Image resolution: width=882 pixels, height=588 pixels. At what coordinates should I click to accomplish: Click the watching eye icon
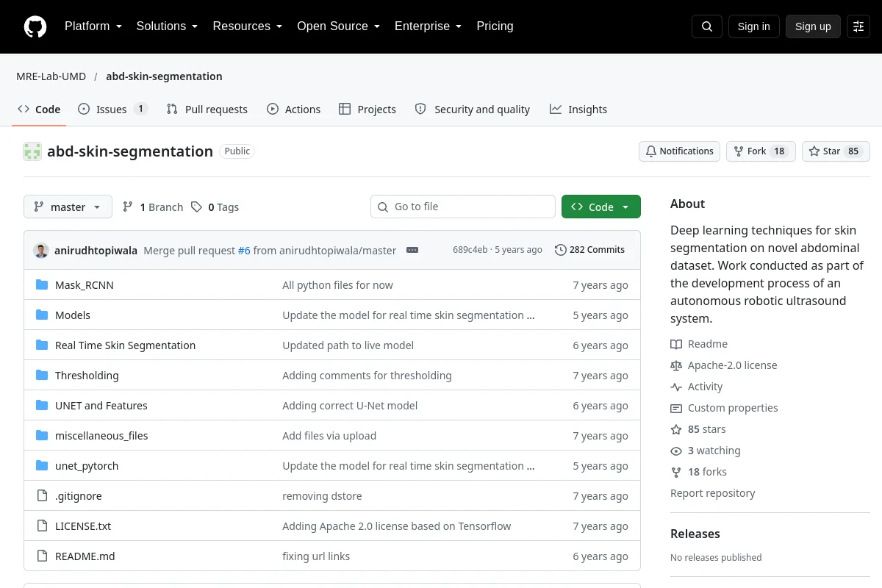click(676, 451)
